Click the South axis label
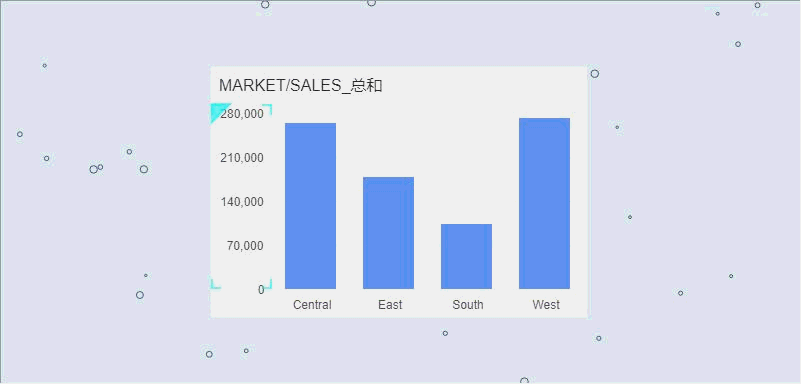This screenshot has width=801, height=384. pos(468,305)
